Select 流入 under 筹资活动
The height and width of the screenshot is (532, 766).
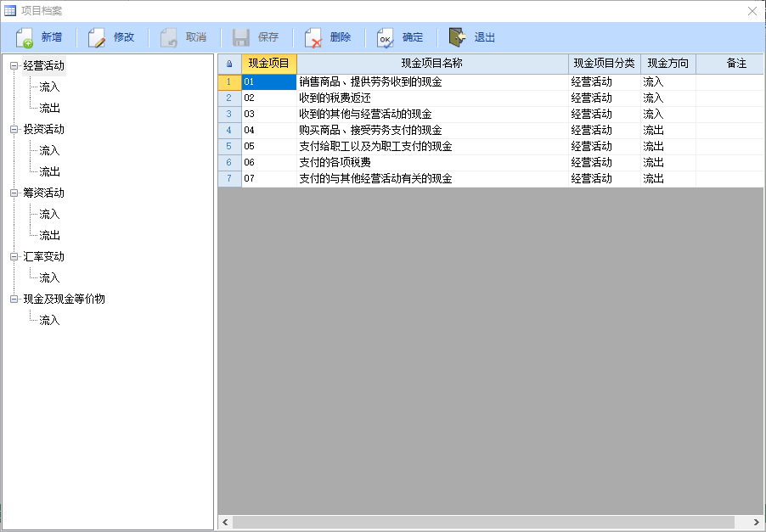[x=49, y=215]
